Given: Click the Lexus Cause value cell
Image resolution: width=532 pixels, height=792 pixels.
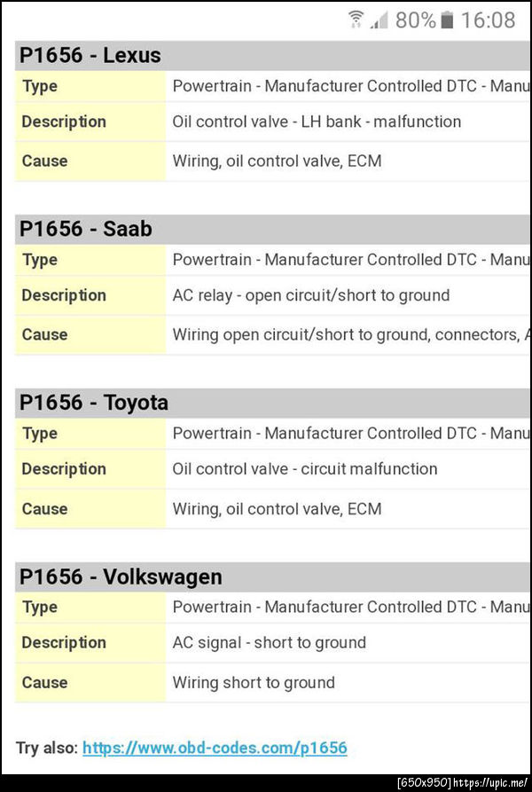Looking at the screenshot, I should 277,161.
